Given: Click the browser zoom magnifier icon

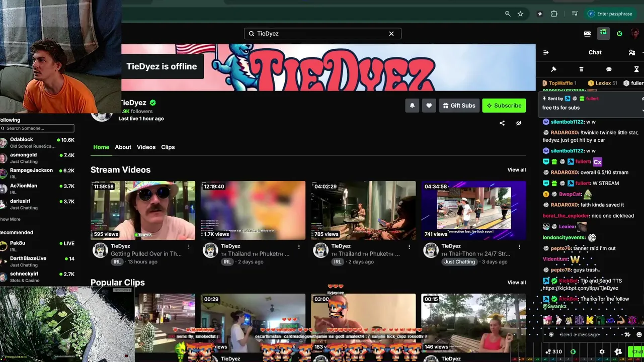Looking at the screenshot, I should tap(508, 14).
